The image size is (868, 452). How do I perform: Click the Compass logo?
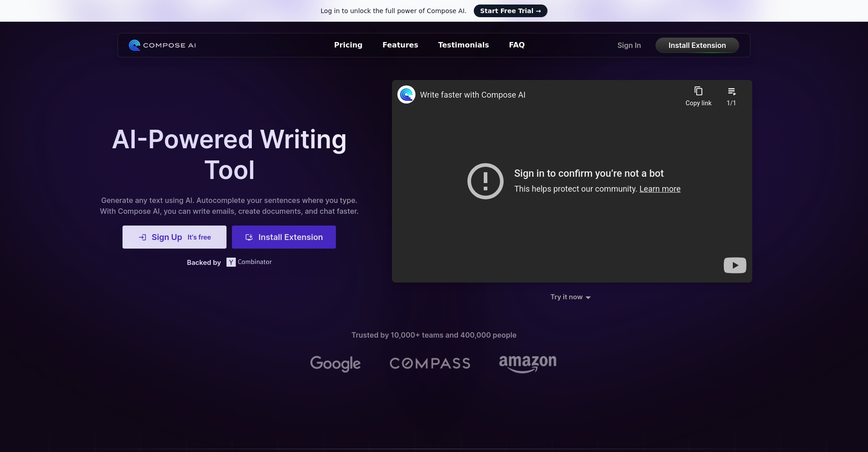(430, 363)
